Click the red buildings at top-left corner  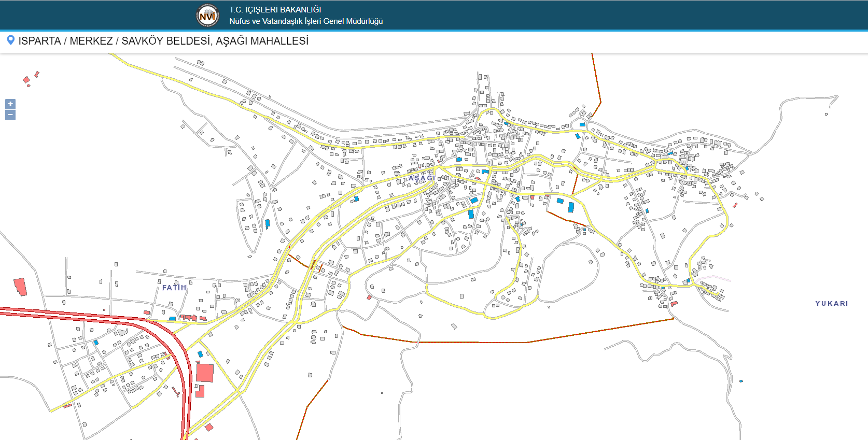click(30, 79)
